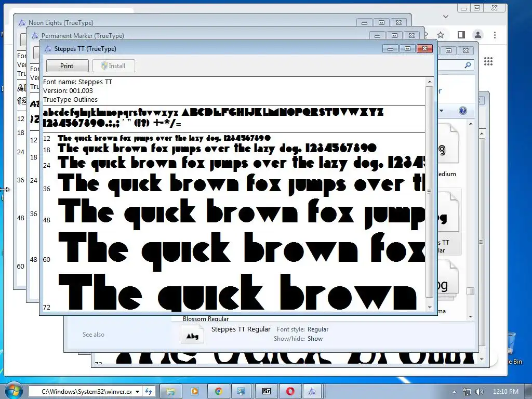The width and height of the screenshot is (532, 399).
Task: Open the Windows Start orb
Action: pyautogui.click(x=13, y=391)
